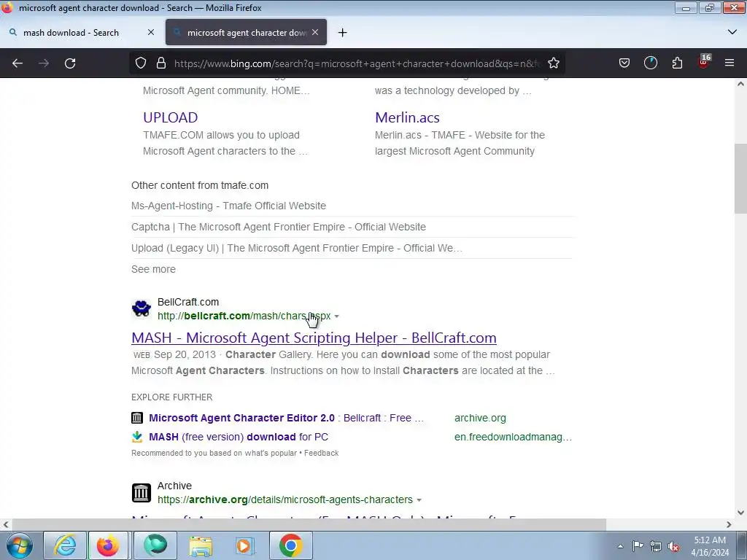
Task: Click the download icon beside MASH free version
Action: pos(137,437)
